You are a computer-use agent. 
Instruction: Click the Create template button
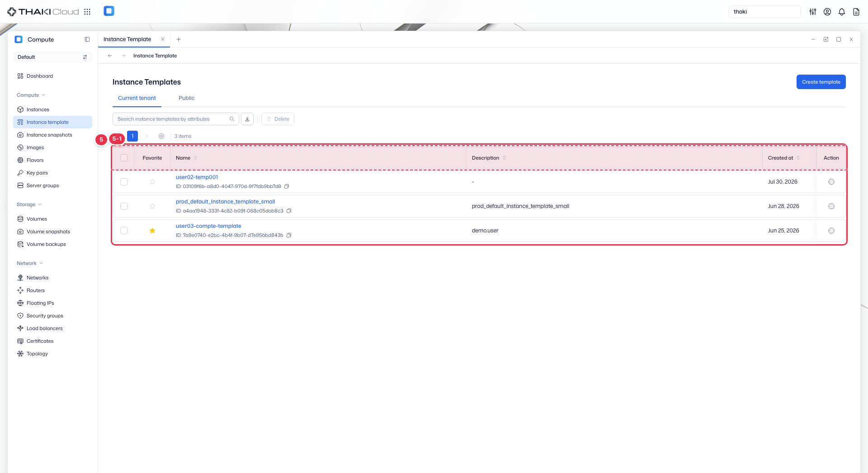click(821, 82)
